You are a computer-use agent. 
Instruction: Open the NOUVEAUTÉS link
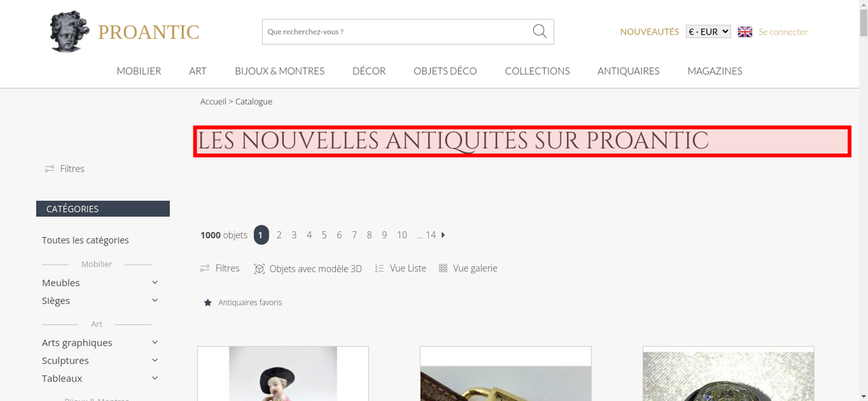649,32
